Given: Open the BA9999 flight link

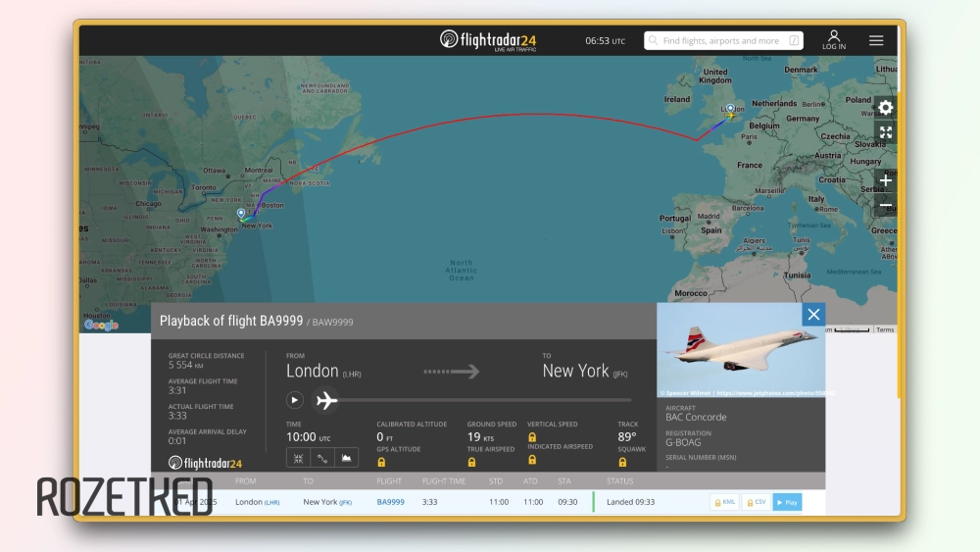Looking at the screenshot, I should [x=390, y=502].
